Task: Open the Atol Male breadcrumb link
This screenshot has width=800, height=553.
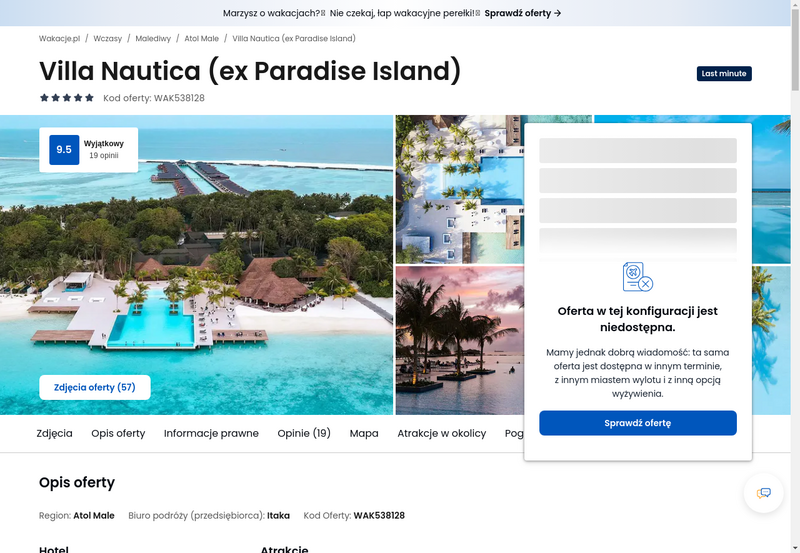Action: click(202, 38)
